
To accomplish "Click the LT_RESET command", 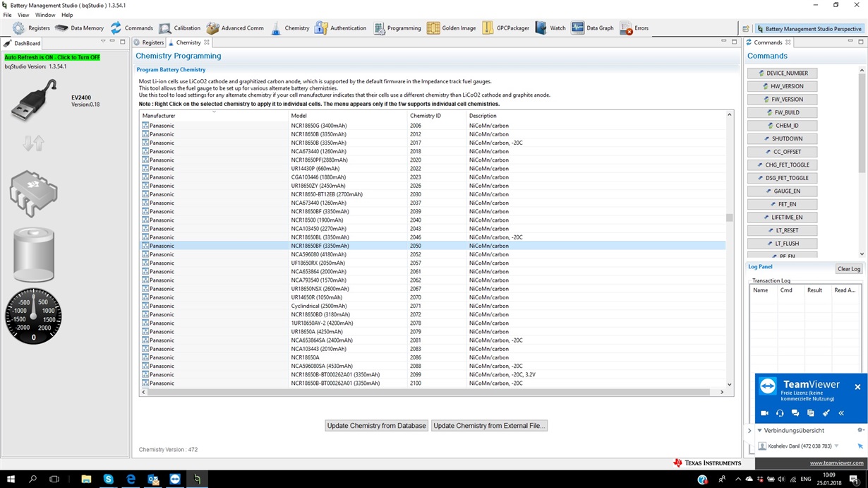I will pyautogui.click(x=782, y=230).
